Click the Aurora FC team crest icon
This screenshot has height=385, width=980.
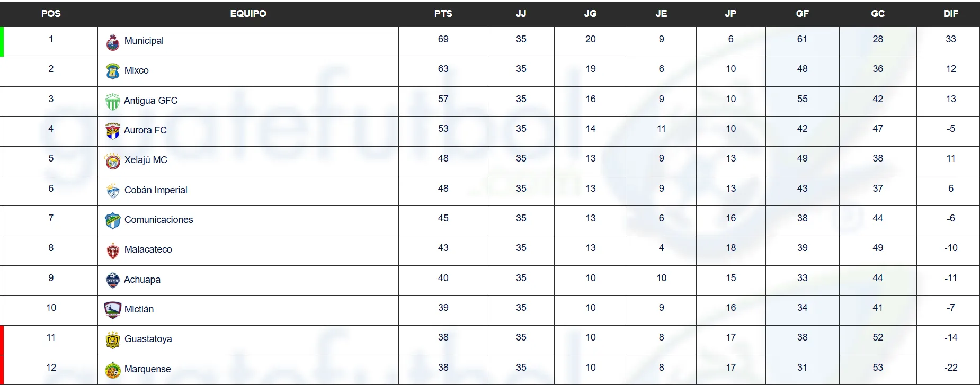112,131
